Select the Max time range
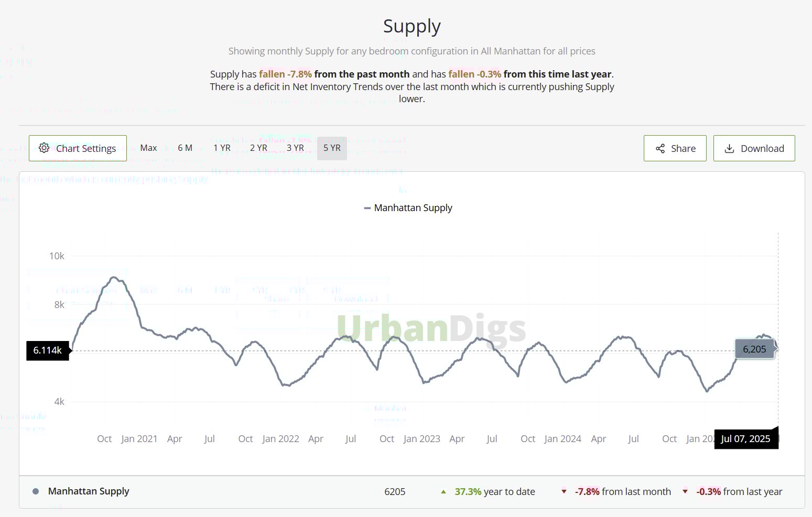812x517 pixels. pyautogui.click(x=148, y=148)
